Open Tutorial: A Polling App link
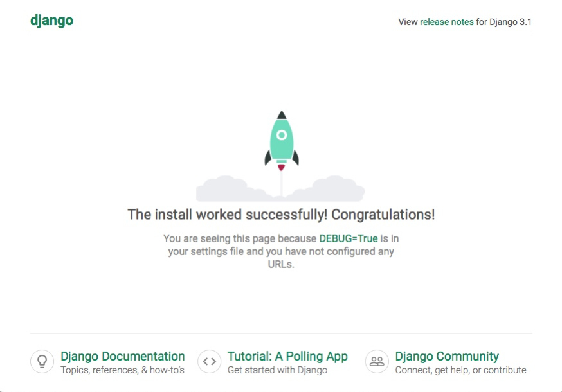The width and height of the screenshot is (562, 392). click(287, 356)
